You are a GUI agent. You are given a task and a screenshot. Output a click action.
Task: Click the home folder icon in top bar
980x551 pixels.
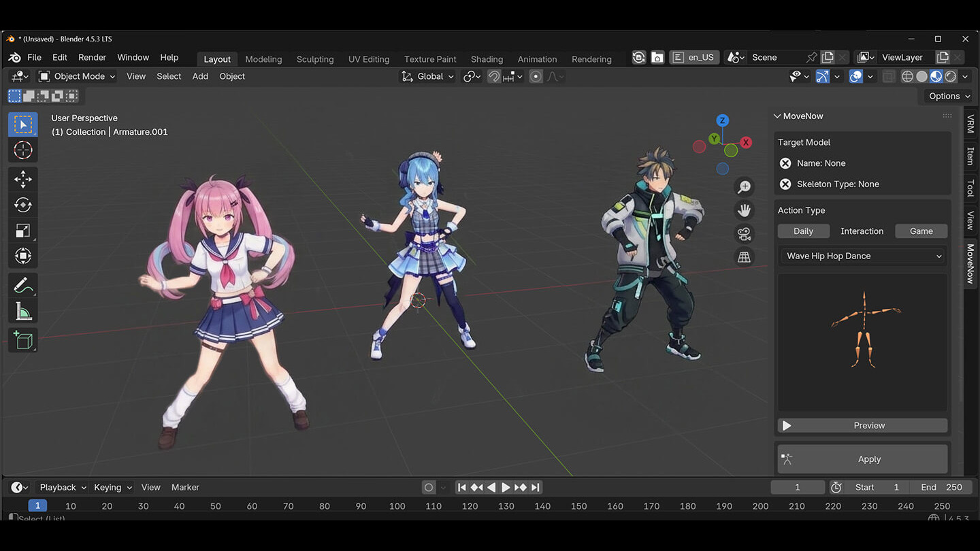[x=657, y=57]
